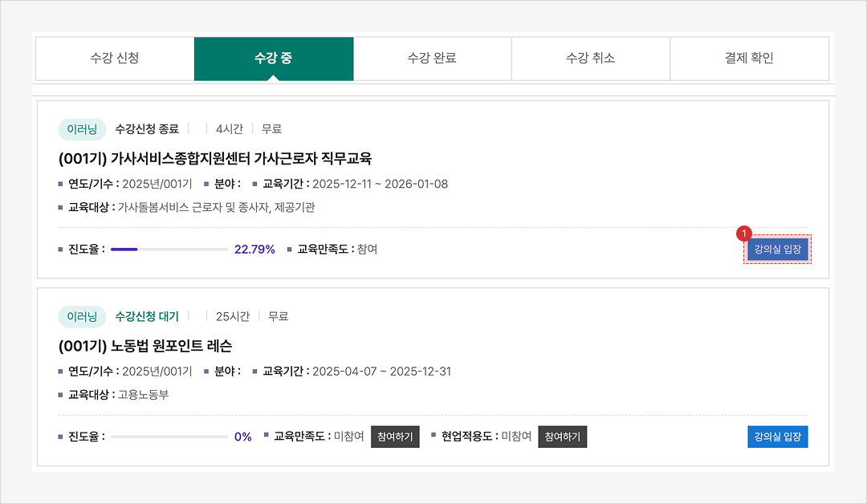
Task: Click 이러닝 badge on 가사근로자 직무교육 course
Action: click(82, 129)
